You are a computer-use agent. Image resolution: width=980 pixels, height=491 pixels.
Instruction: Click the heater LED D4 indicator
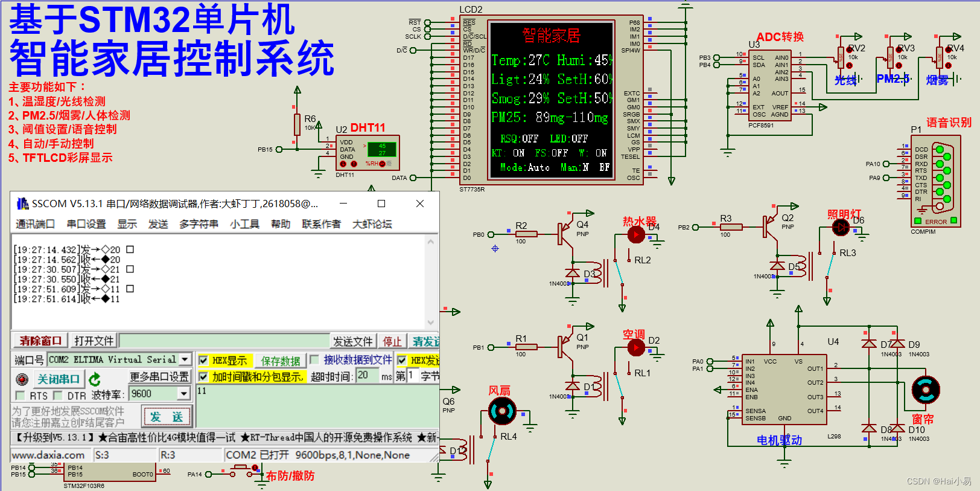pos(636,234)
